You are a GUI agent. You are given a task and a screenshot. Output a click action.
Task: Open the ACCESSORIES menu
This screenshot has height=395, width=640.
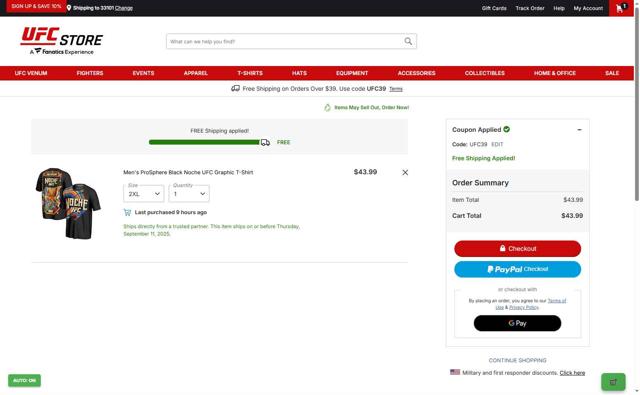pos(416,73)
